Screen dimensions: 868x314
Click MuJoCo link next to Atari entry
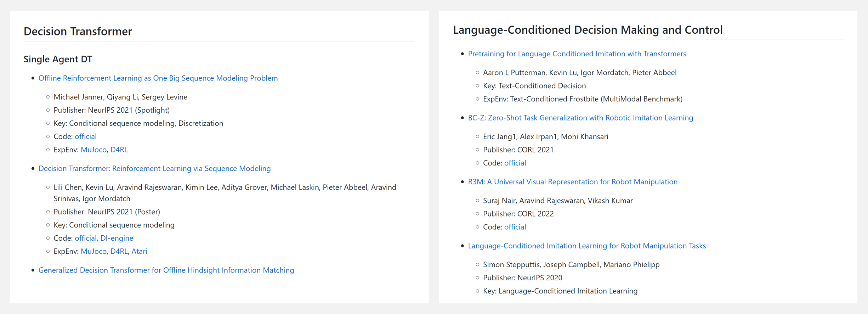[93, 251]
